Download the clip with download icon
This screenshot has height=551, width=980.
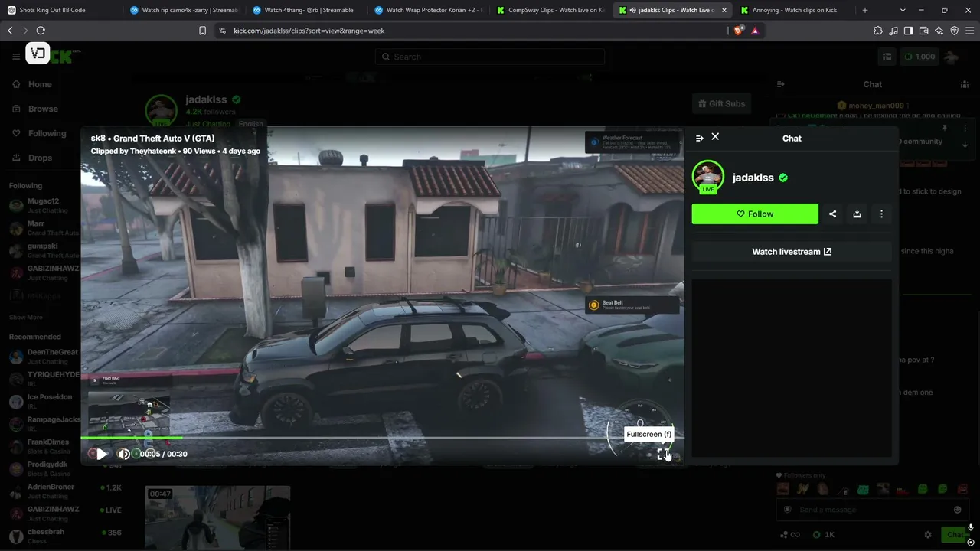[857, 214]
